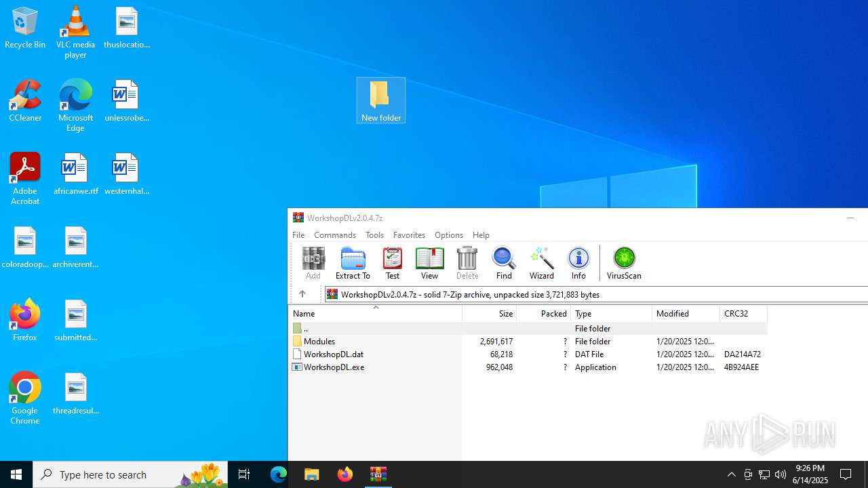Show hidden tray icons chevron

[731, 474]
